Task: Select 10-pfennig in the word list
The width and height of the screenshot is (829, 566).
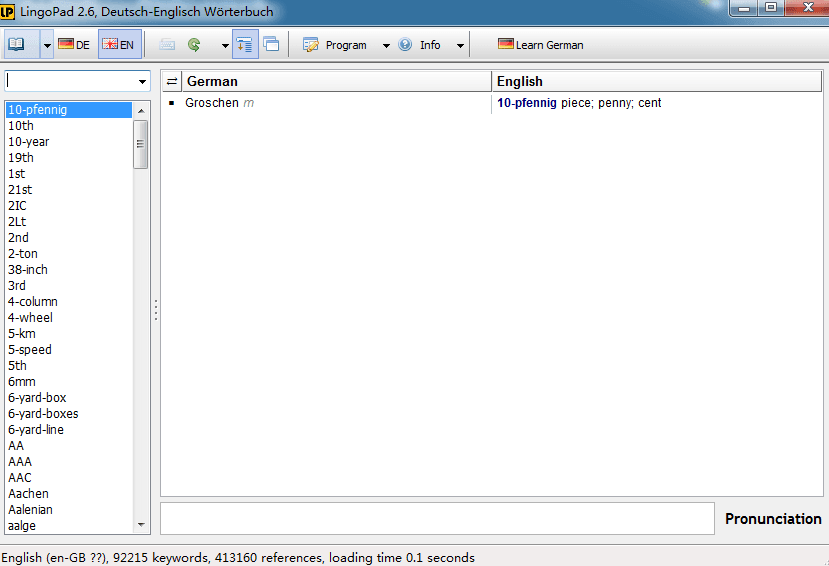Action: click(68, 109)
